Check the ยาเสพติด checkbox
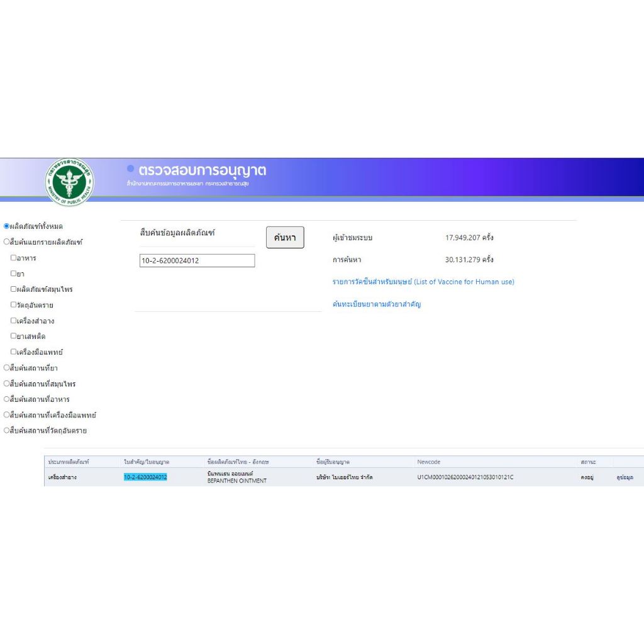Screen dimensions: 644x644 click(14, 336)
